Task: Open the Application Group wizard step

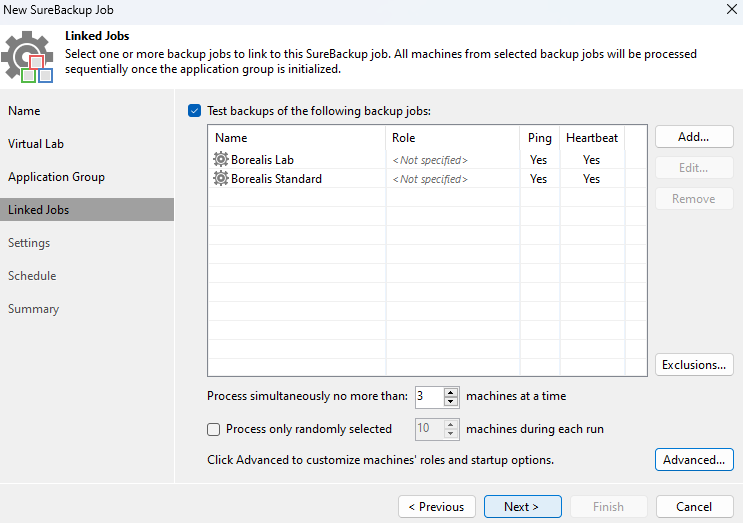Action: [x=56, y=177]
